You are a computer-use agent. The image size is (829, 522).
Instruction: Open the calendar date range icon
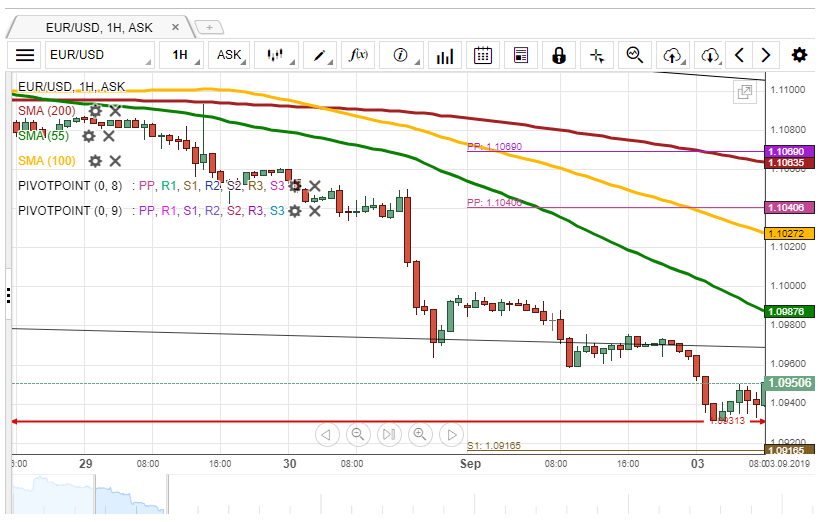pyautogui.click(x=483, y=55)
